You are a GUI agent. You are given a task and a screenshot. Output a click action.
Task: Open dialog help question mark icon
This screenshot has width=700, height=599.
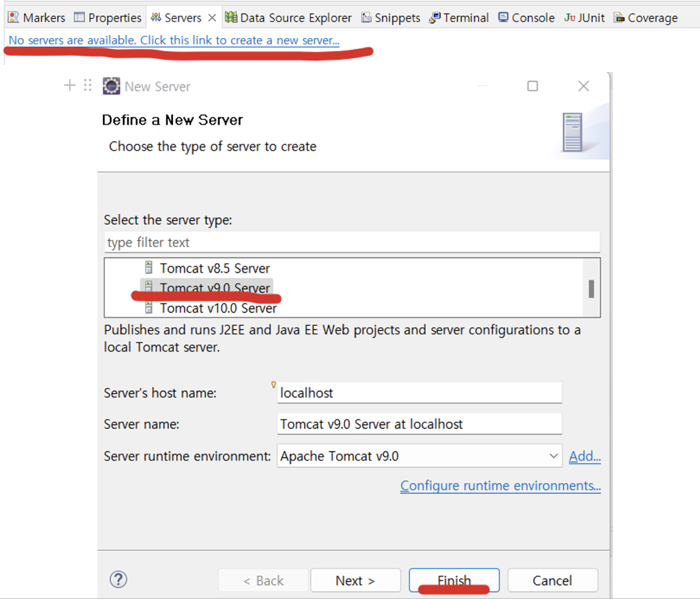coord(118,580)
